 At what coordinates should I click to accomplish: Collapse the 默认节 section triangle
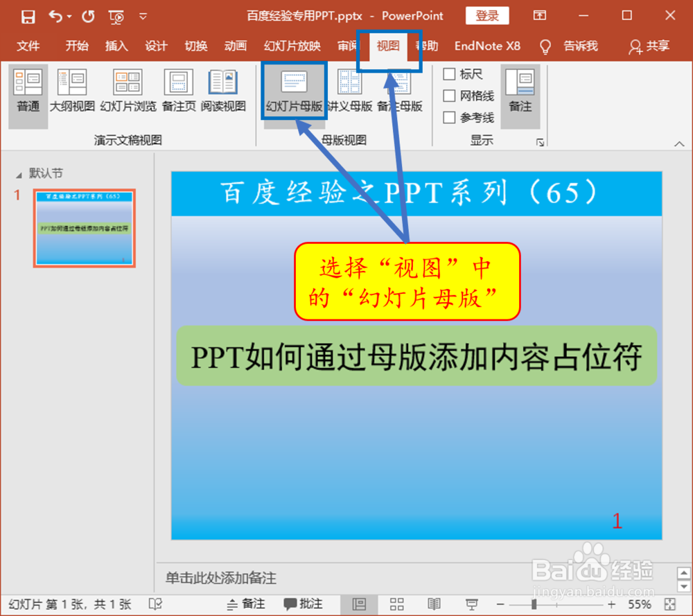coord(19,175)
